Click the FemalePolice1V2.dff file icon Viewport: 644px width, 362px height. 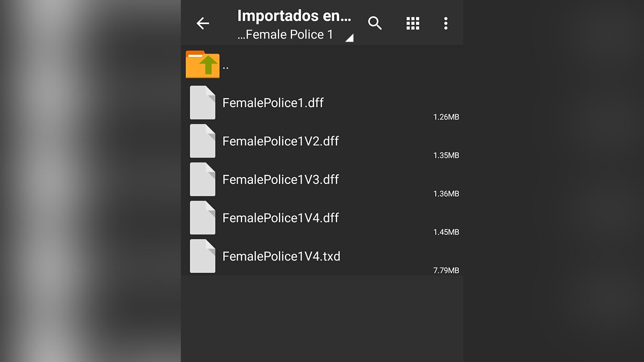pyautogui.click(x=203, y=141)
